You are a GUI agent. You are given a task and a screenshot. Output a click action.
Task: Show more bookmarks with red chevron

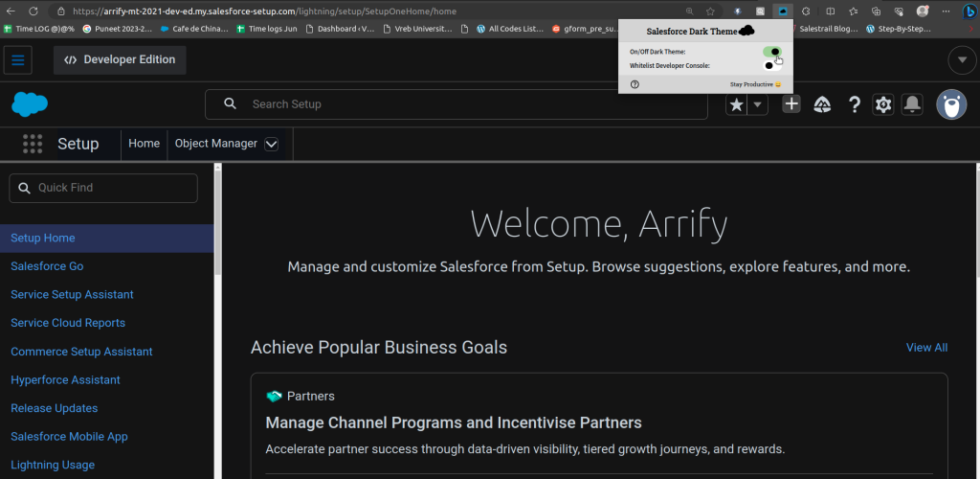coord(970,29)
